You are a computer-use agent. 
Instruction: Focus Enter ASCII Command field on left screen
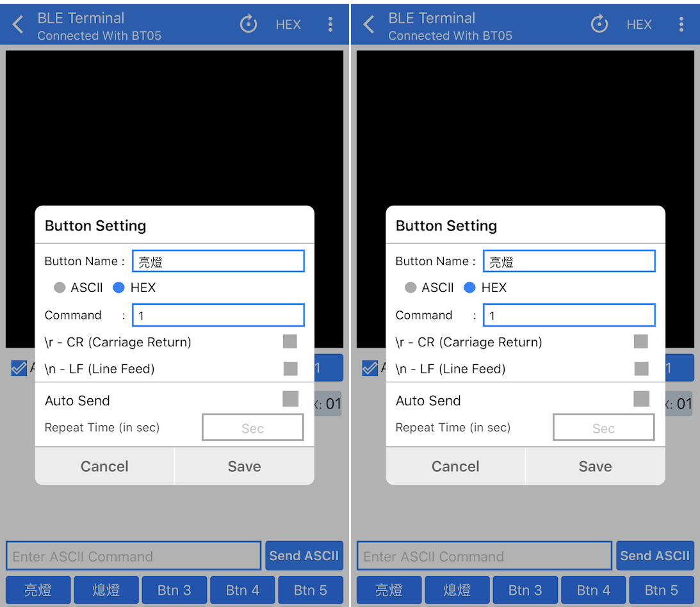133,556
